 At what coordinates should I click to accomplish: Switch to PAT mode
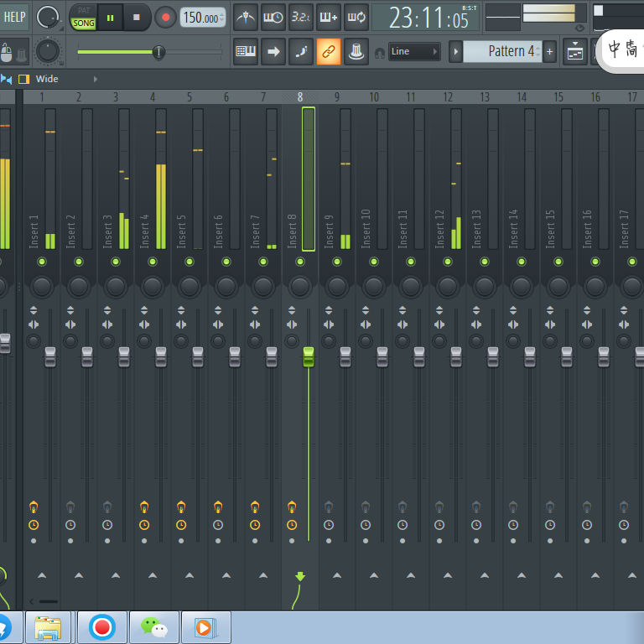(84, 11)
